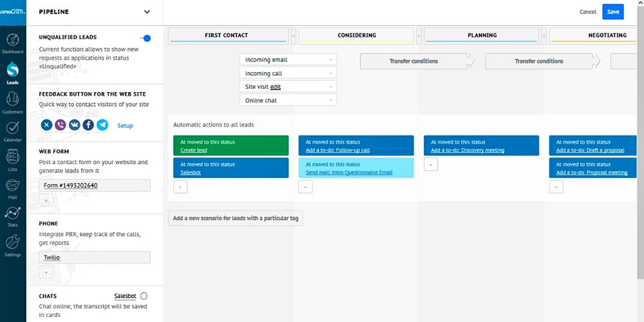
Task: Go to Customers in the sidebar
Action: 12,102
